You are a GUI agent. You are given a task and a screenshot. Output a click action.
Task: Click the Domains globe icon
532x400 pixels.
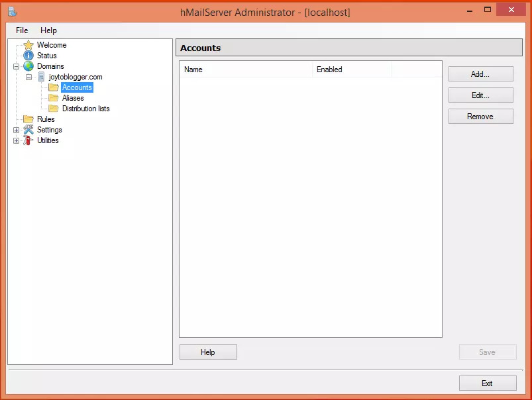pos(28,66)
